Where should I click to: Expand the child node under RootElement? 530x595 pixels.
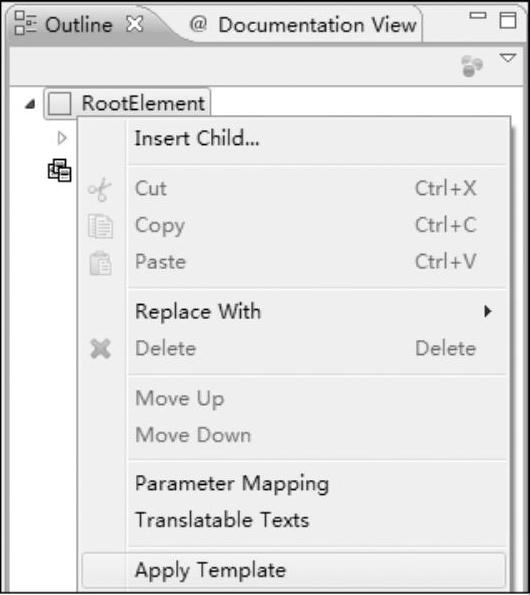click(61, 138)
